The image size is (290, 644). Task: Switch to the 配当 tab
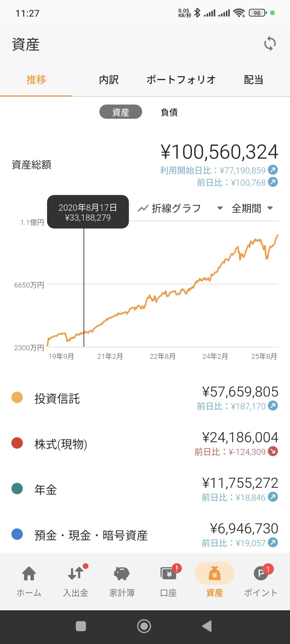coord(254,80)
